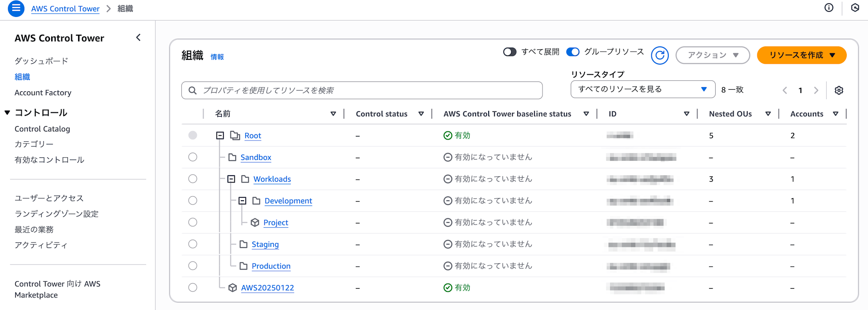Select the Staging row radio button
868x310 pixels.
coord(193,244)
